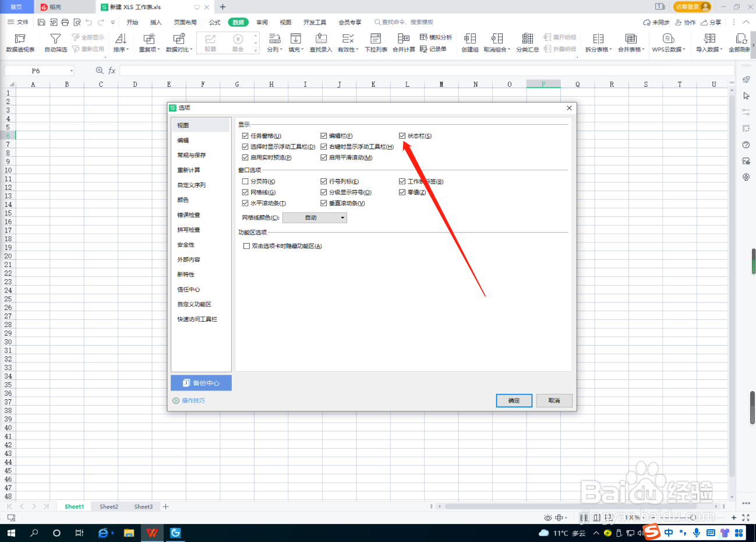Click the zoom magnifier icon beside fx
This screenshot has width=756, height=542.
100,71
